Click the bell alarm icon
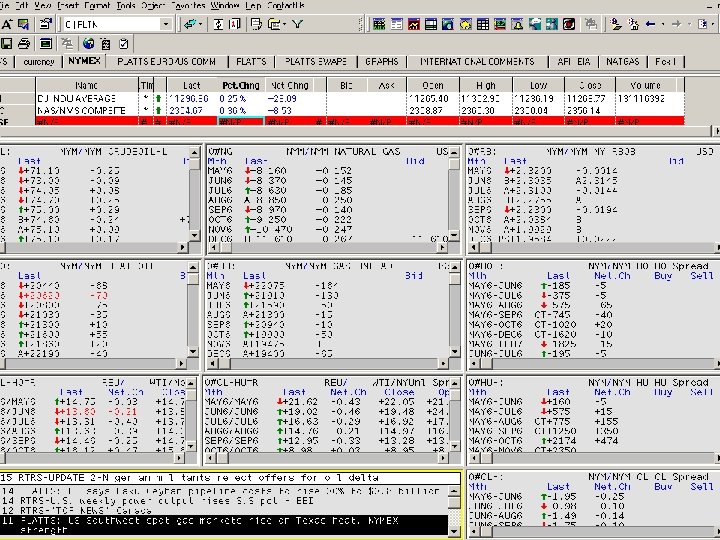 (517, 24)
